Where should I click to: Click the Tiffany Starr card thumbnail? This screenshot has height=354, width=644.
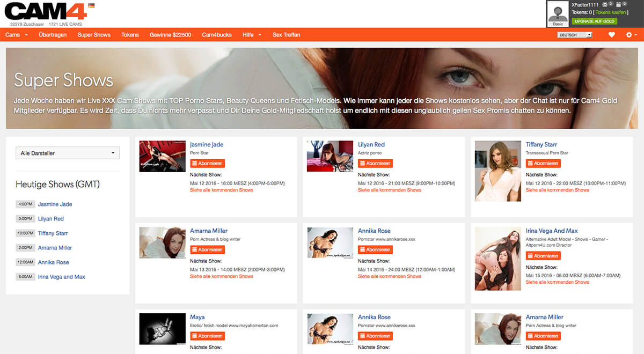click(x=498, y=171)
